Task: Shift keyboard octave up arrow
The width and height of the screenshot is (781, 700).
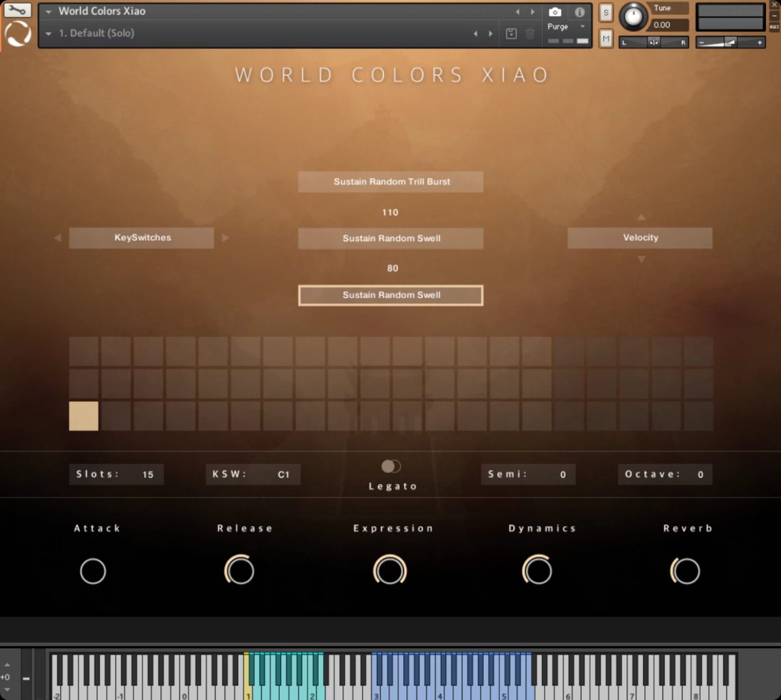Action: 7,665
